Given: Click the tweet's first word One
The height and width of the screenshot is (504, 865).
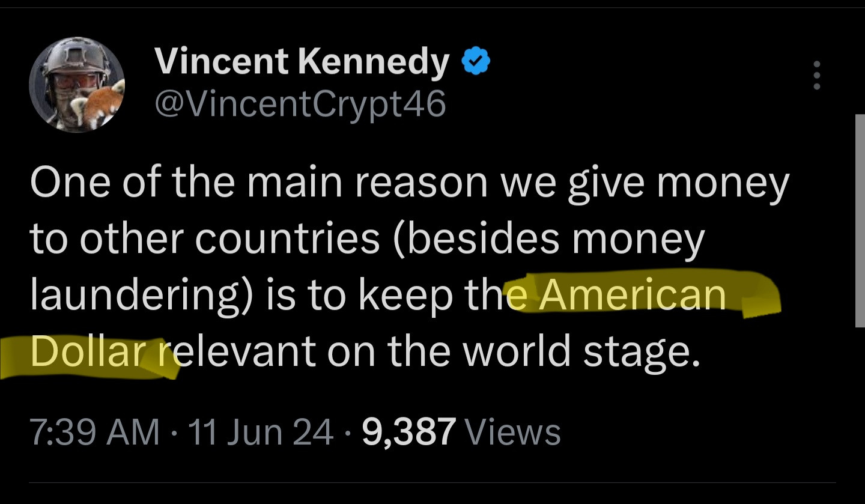Looking at the screenshot, I should click(x=64, y=183).
